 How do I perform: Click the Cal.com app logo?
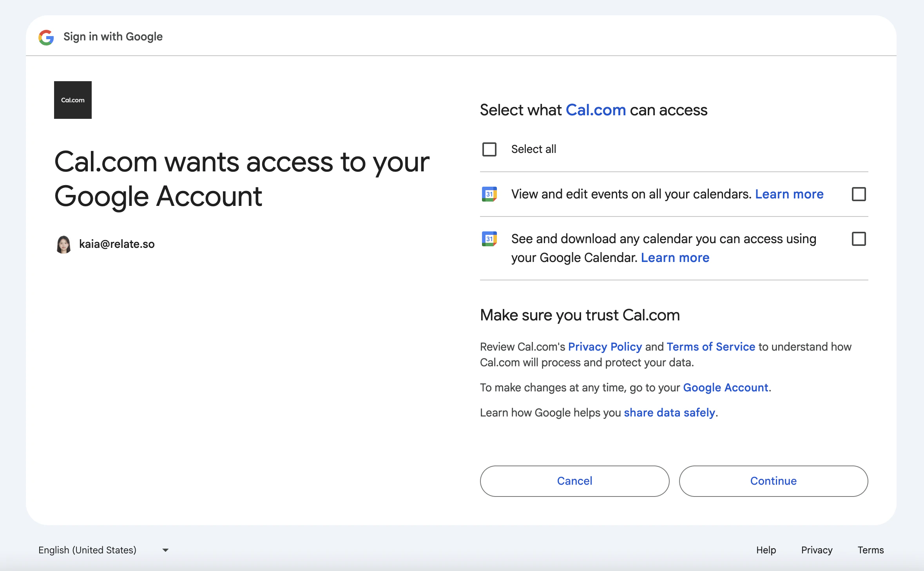[72, 100]
